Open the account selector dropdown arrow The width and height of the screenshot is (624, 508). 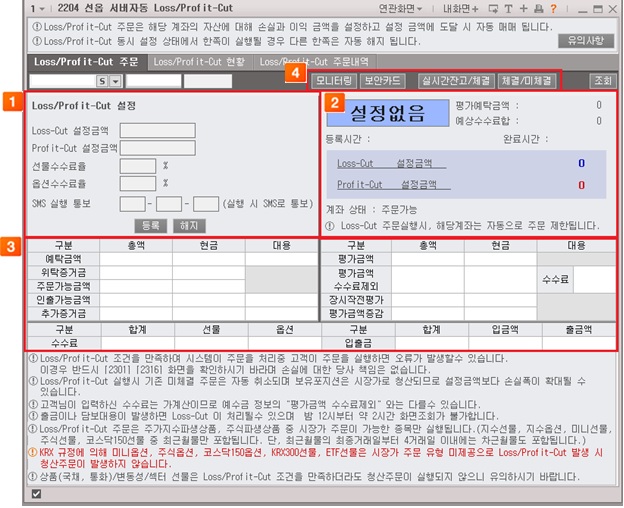pyautogui.click(x=115, y=81)
